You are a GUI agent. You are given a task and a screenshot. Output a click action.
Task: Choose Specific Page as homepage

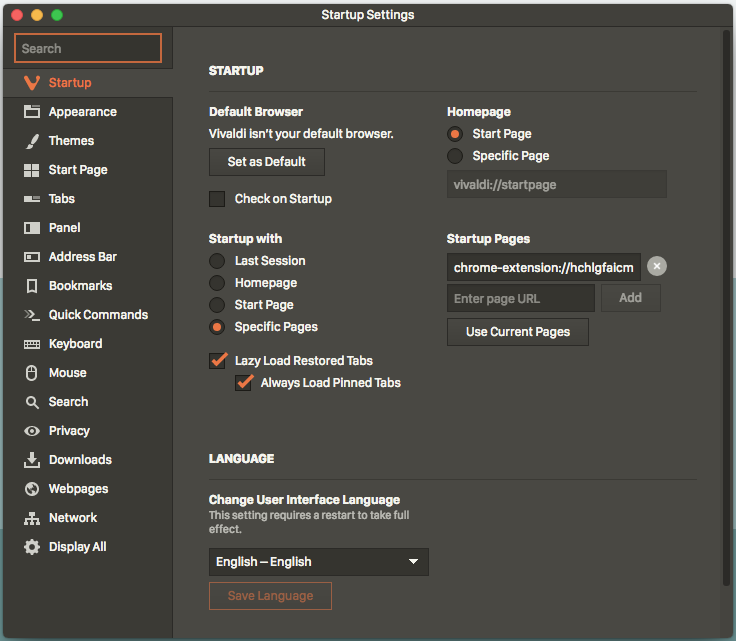[x=455, y=156]
